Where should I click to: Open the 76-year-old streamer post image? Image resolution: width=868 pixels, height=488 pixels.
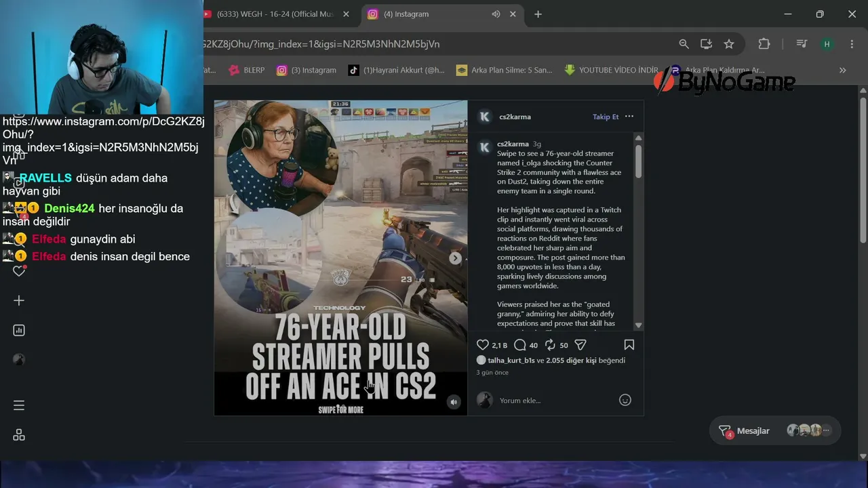click(x=340, y=258)
